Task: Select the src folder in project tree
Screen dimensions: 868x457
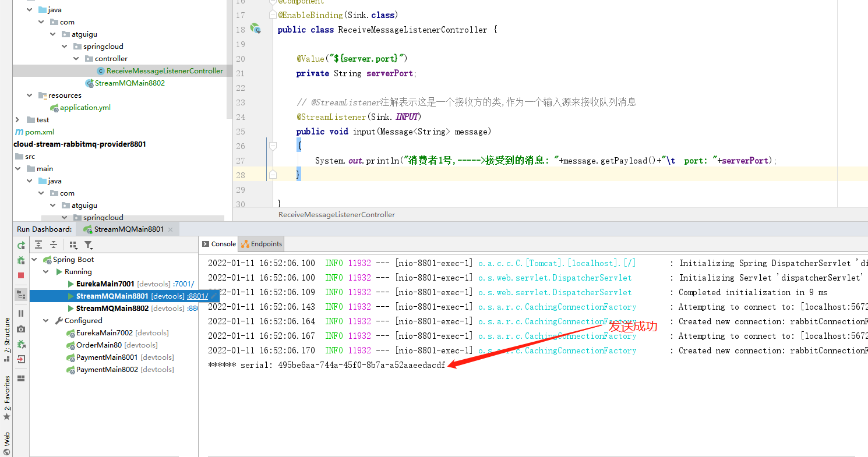Action: pyautogui.click(x=30, y=157)
